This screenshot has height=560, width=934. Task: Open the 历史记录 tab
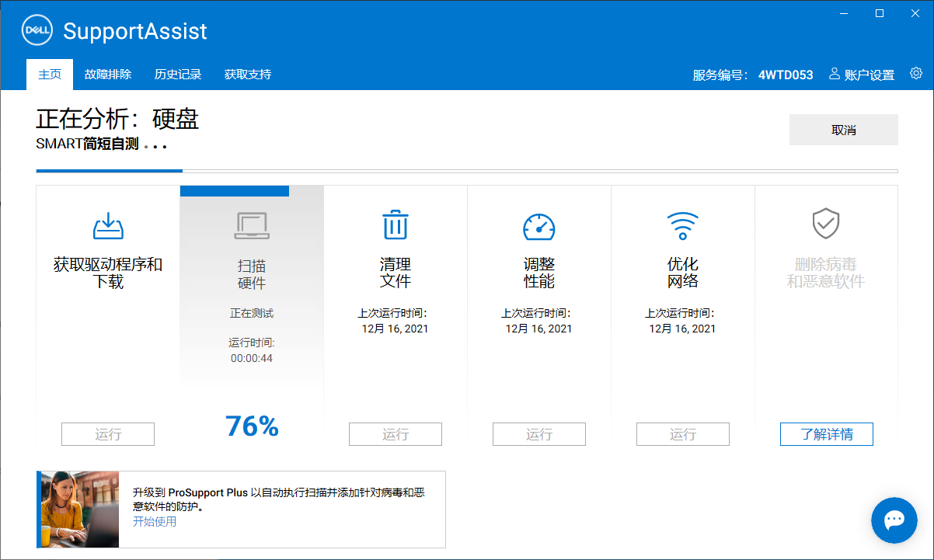(178, 75)
